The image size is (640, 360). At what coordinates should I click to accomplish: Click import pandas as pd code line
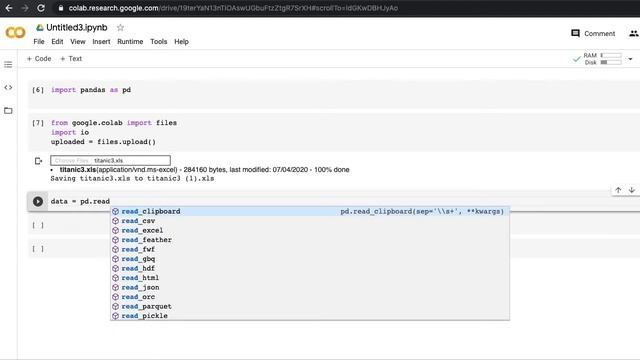point(91,90)
